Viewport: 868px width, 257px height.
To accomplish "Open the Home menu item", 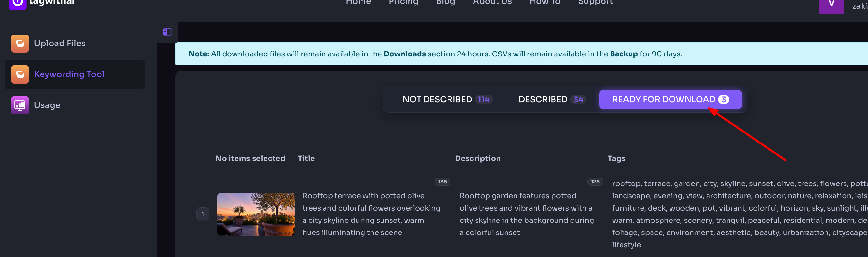I will (x=358, y=3).
